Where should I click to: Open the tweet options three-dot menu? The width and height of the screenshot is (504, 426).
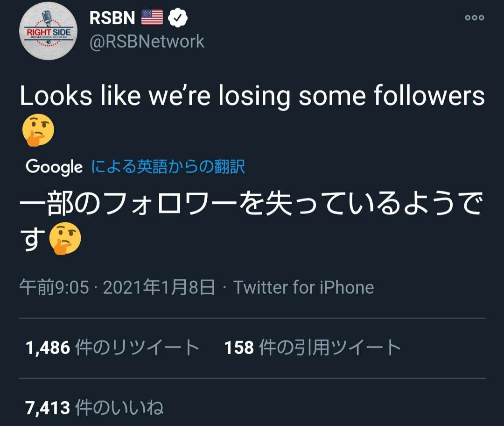475,17
